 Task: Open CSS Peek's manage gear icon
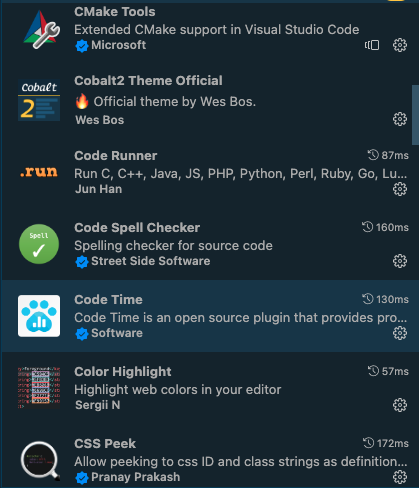click(x=400, y=477)
